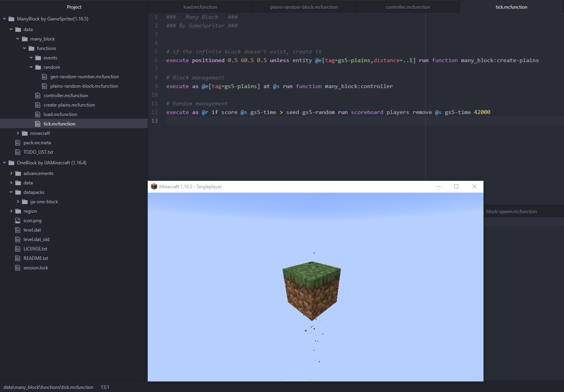Collapse the ManyBlock by GameSpriter project folder
The width and height of the screenshot is (564, 392).
(4, 18)
